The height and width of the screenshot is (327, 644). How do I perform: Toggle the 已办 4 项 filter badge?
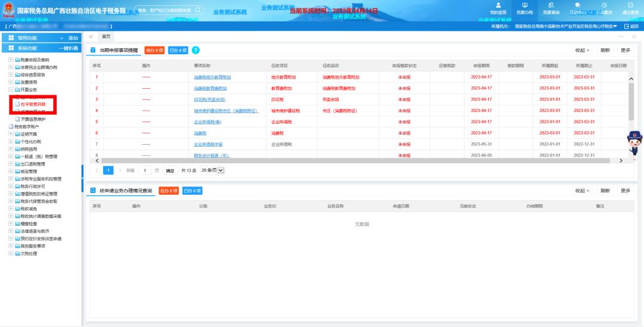[x=178, y=50]
